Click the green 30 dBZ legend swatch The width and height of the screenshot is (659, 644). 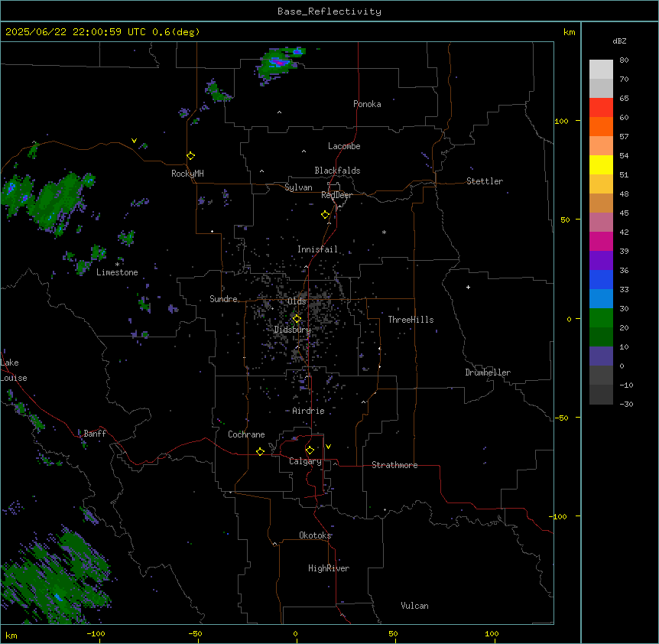(601, 318)
